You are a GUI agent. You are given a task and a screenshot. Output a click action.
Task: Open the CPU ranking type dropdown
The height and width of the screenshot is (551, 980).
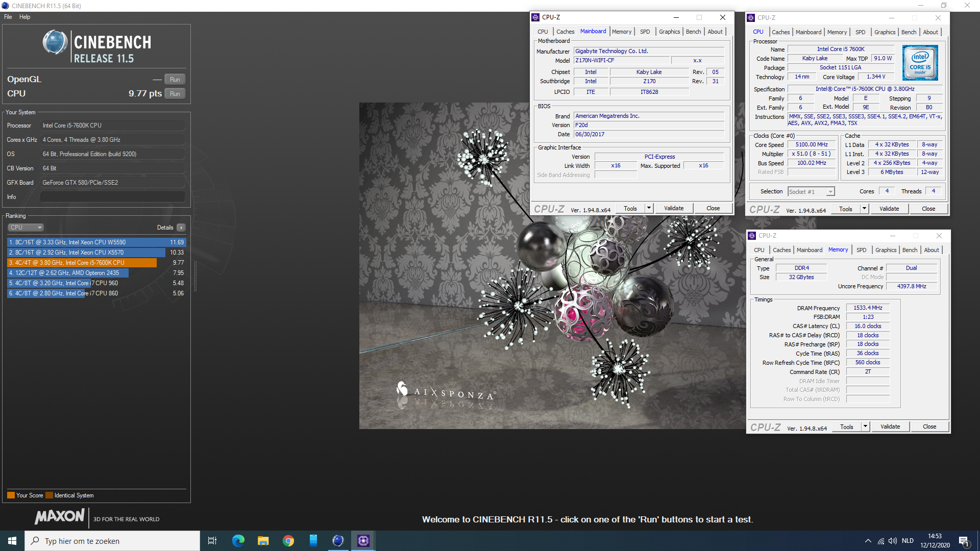pyautogui.click(x=26, y=228)
